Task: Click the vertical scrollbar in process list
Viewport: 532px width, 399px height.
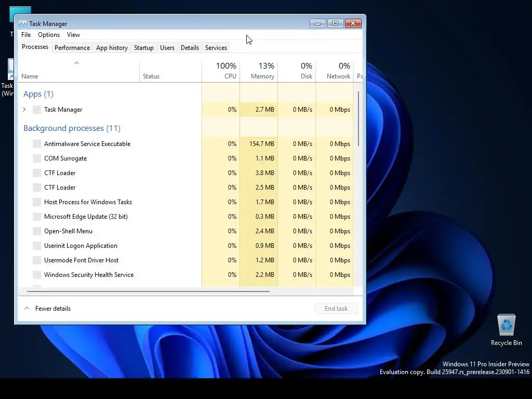Action: click(358, 119)
